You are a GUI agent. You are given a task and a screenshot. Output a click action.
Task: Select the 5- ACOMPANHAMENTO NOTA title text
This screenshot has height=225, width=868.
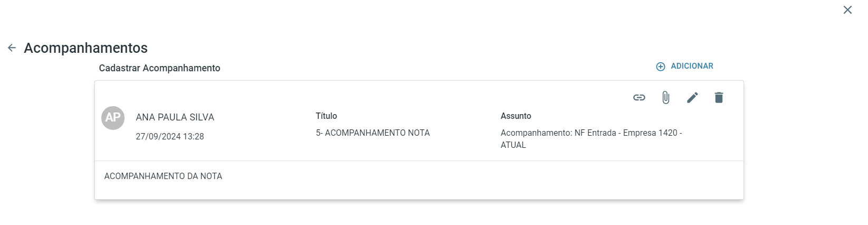point(373,133)
